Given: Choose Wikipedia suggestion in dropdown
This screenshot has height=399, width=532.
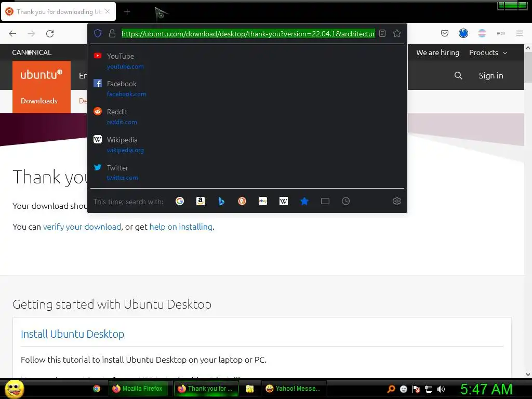Looking at the screenshot, I should 247,144.
